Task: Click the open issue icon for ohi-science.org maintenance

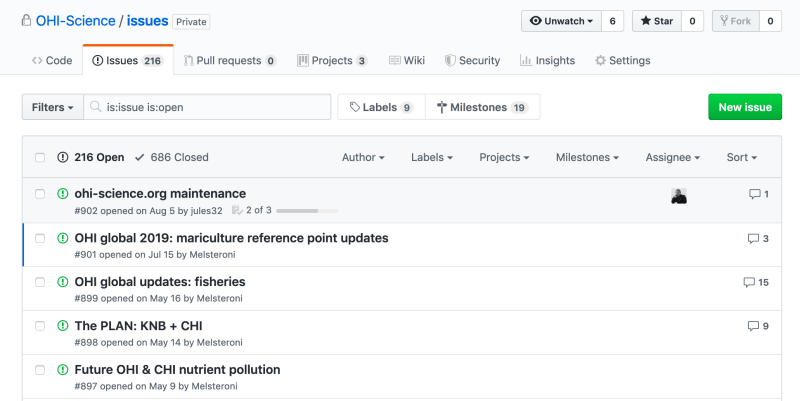Action: 63,194
